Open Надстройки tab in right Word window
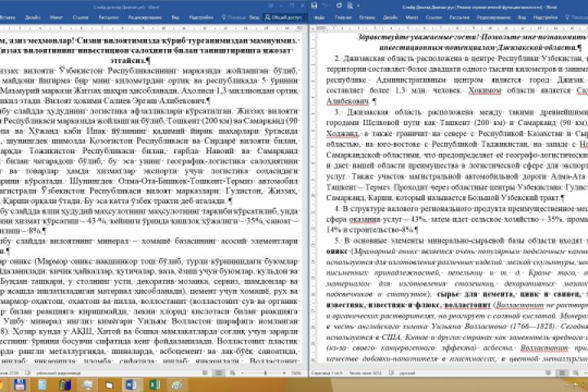Viewport: 588px width, 392px height. tap(546, 17)
